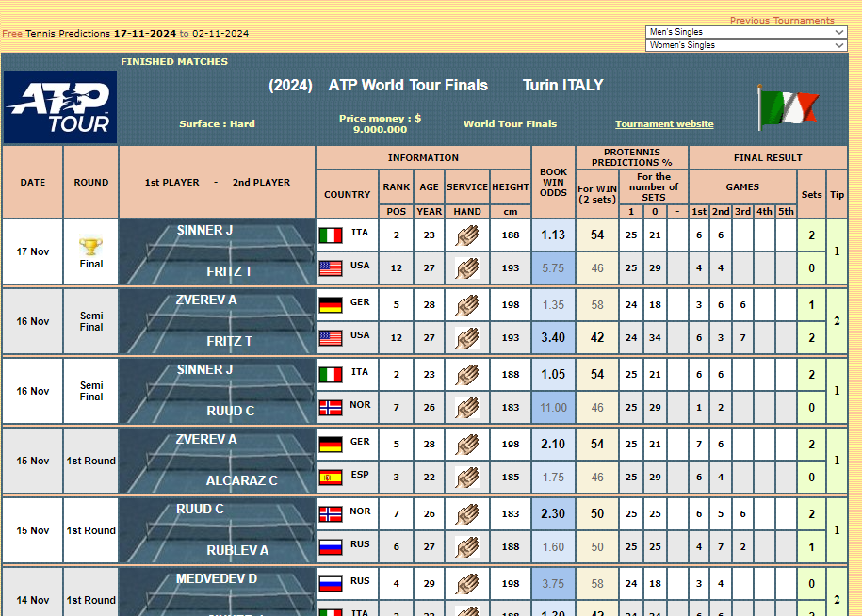
Task: Click Russia flag in Rublev row
Action: pyautogui.click(x=331, y=547)
